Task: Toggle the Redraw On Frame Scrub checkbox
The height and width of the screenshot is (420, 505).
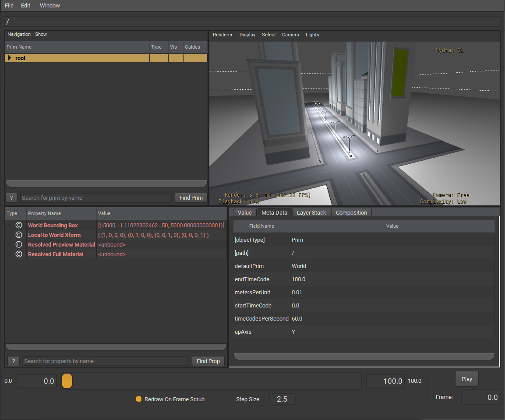Action: pos(139,399)
